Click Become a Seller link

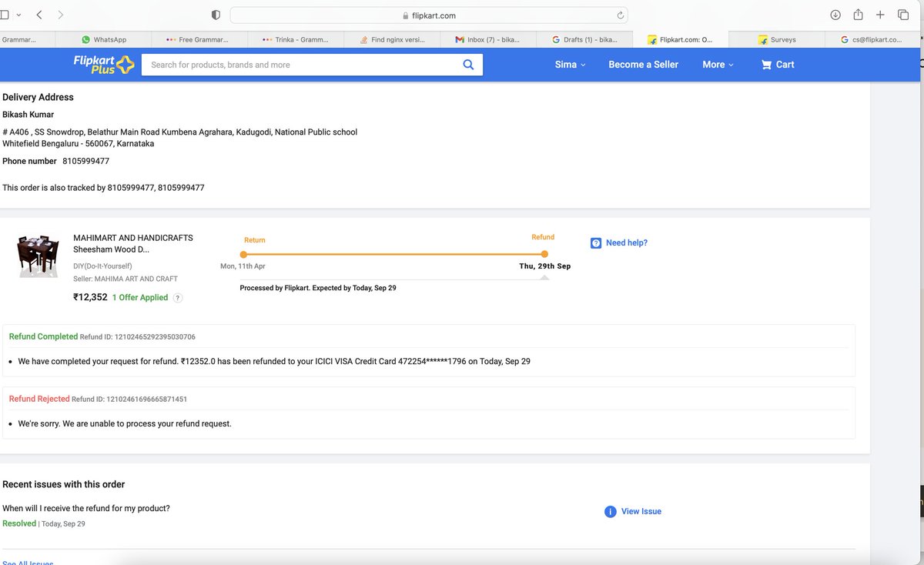(x=643, y=65)
